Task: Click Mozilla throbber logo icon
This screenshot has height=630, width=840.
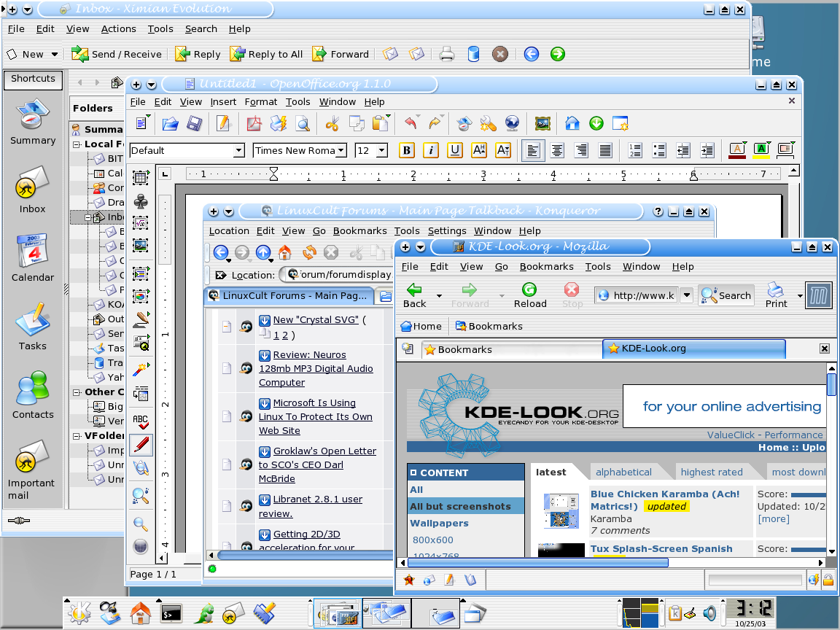Action: [x=819, y=296]
